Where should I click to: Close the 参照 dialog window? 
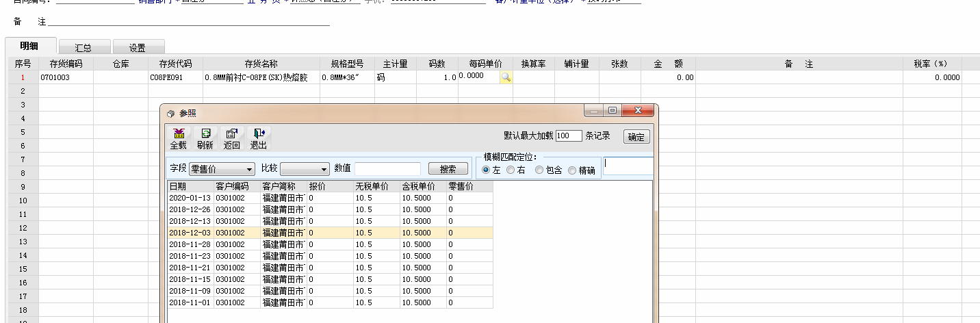[x=638, y=110]
